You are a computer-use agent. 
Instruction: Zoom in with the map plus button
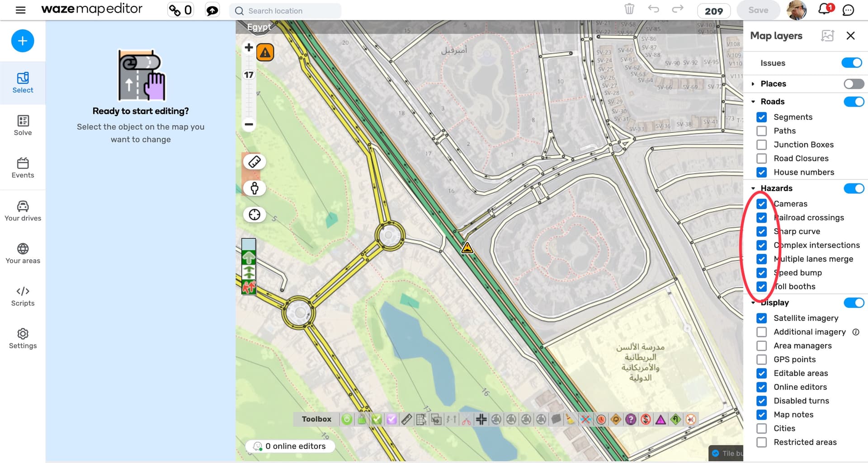click(249, 47)
